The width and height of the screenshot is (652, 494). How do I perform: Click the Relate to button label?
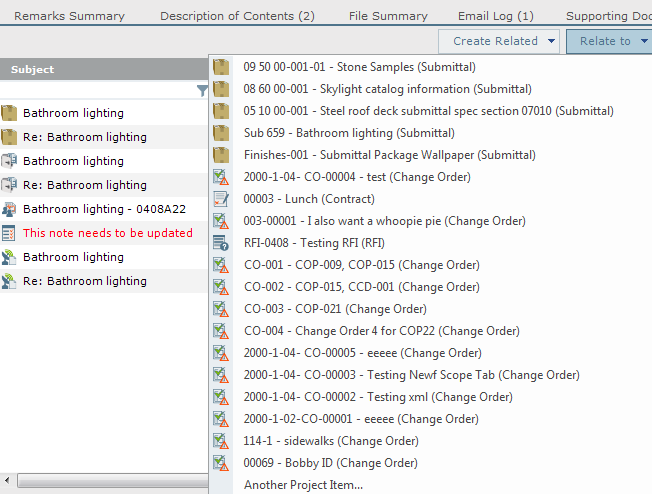(605, 41)
